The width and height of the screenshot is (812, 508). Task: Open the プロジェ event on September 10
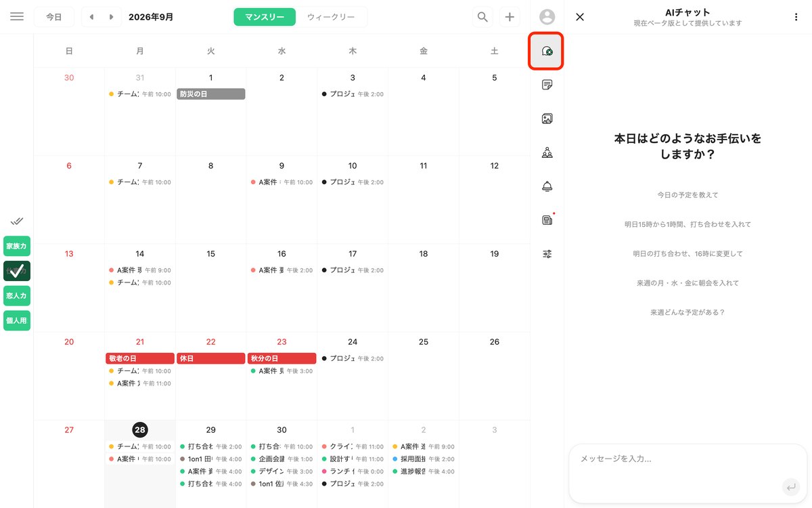click(353, 182)
